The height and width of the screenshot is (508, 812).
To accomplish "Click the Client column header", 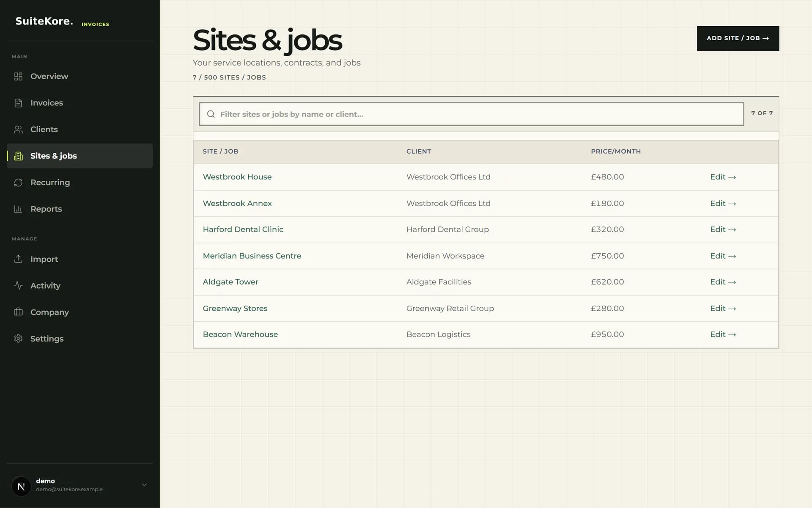I will tap(419, 152).
